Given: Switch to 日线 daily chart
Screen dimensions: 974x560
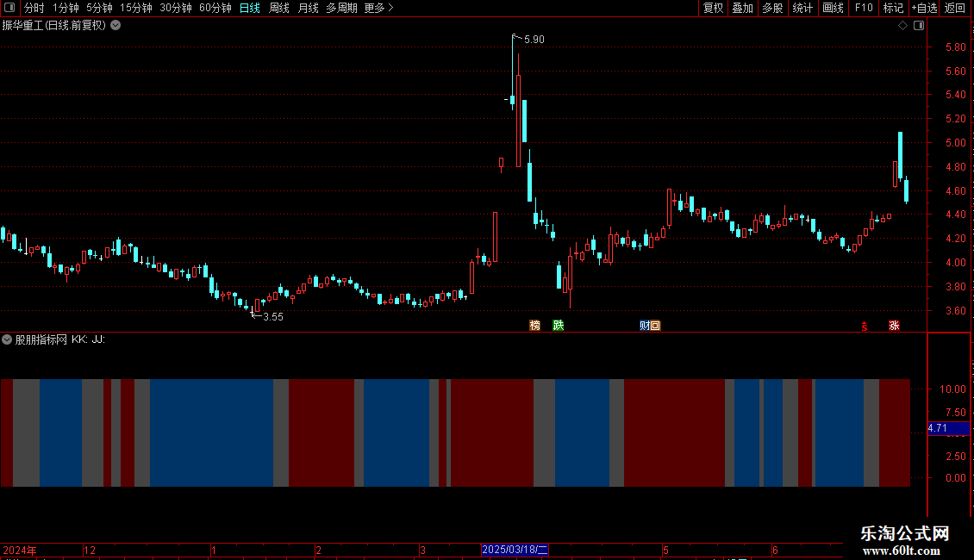Looking at the screenshot, I should pos(250,8).
